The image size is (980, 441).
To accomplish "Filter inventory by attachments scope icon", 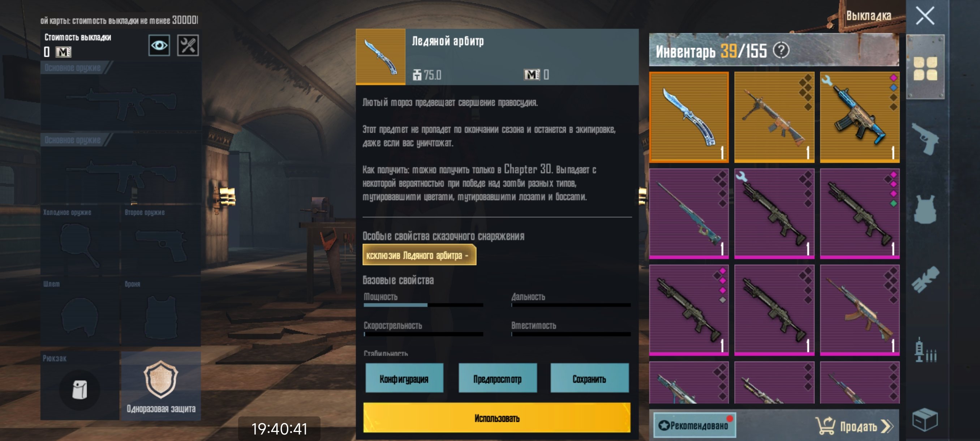I will 925,280.
